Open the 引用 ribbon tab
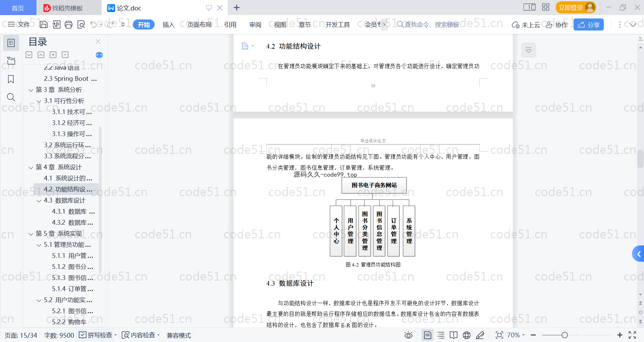Screen dimensions: 644x342 (x=230, y=24)
